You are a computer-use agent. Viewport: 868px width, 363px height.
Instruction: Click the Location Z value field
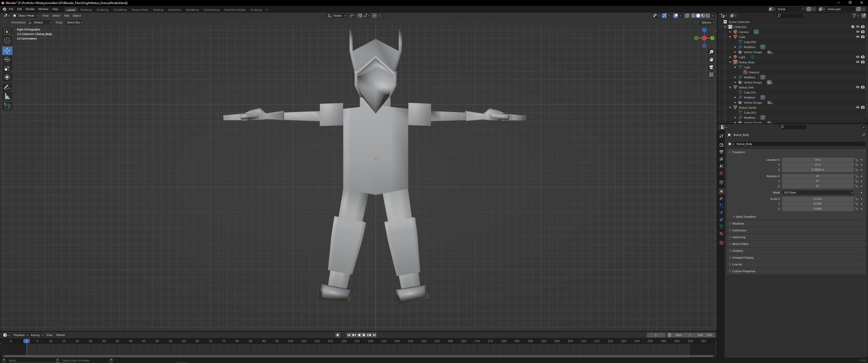pyautogui.click(x=818, y=170)
